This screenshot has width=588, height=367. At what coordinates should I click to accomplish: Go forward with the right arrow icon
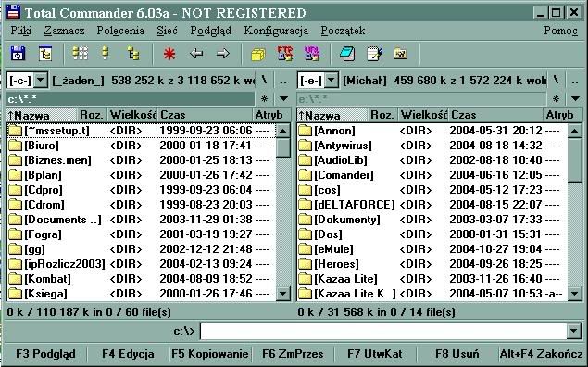(x=223, y=54)
